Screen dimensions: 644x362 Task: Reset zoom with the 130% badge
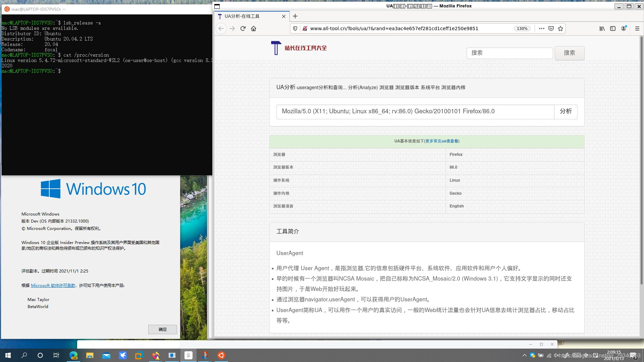click(x=522, y=28)
